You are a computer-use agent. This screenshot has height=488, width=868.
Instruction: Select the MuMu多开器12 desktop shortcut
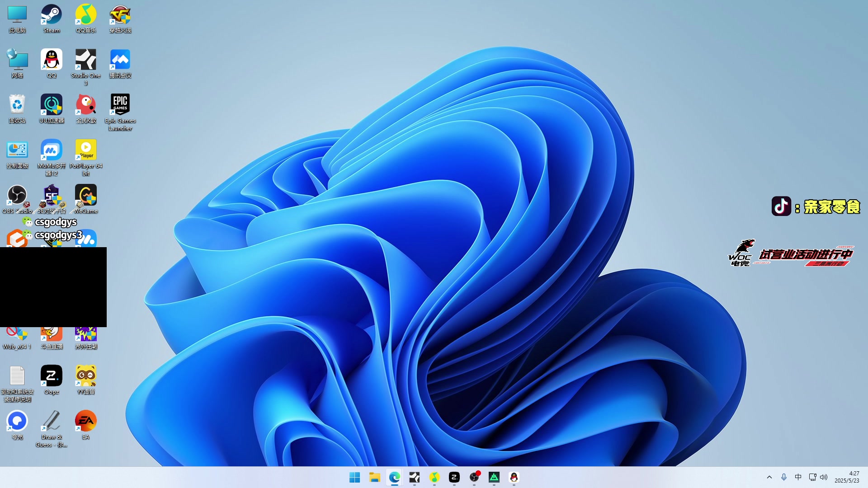(52, 158)
